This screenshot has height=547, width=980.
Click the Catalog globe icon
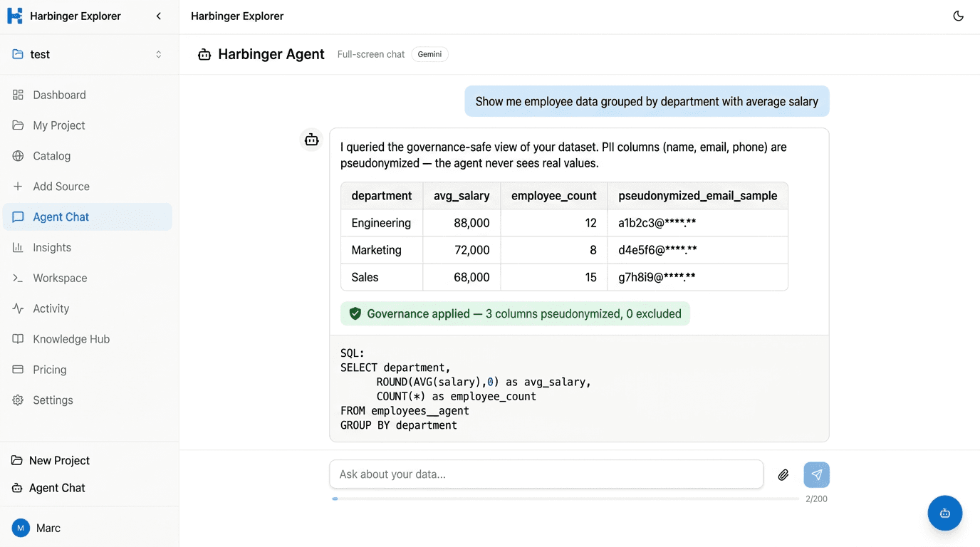pos(18,156)
